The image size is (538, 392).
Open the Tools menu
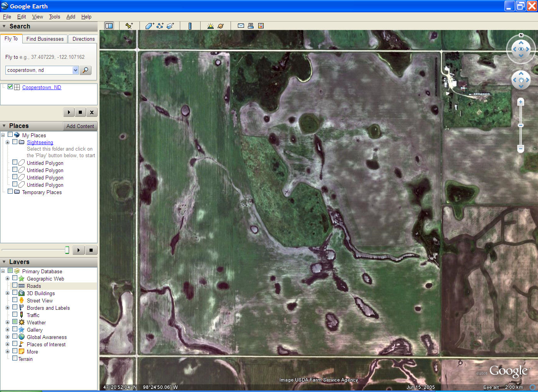[55, 17]
